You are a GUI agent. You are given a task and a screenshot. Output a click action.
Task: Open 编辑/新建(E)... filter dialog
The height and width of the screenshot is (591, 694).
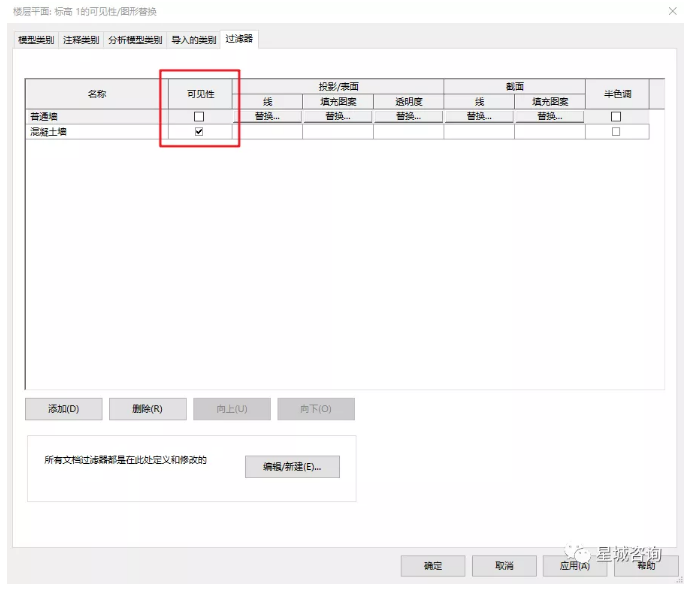[x=292, y=467]
